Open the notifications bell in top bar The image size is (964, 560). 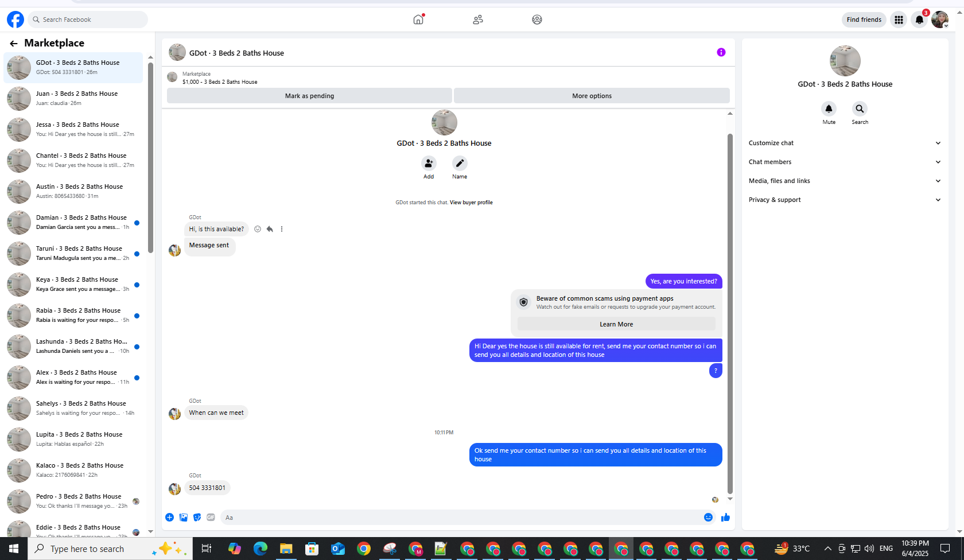[919, 20]
